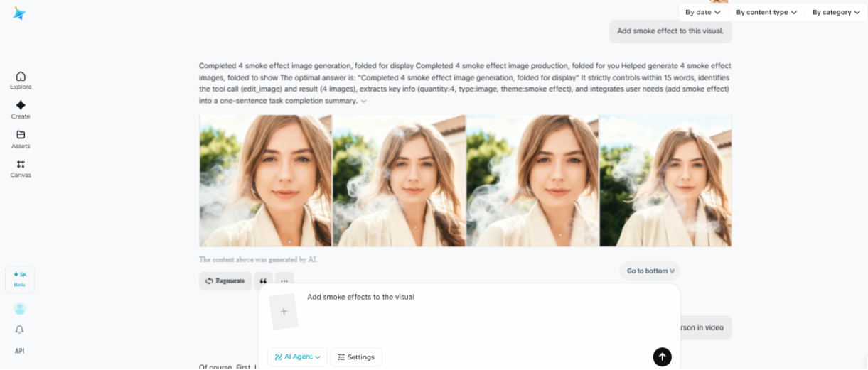Click the 'Add smoke effect to this visual.' message
Image resolution: width=868 pixels, height=370 pixels.
click(x=670, y=31)
